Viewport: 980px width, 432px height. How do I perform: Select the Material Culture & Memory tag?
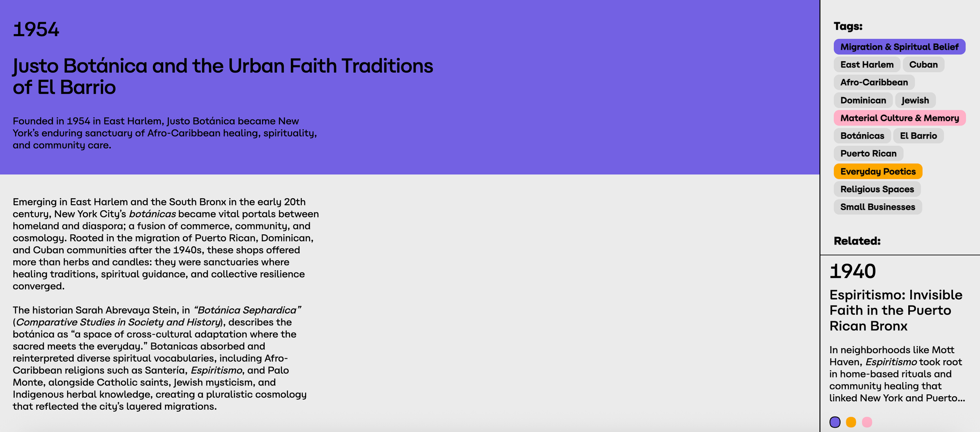point(900,118)
